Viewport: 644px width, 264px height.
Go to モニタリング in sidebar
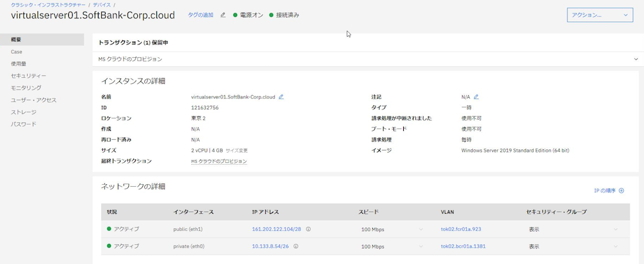click(26, 88)
